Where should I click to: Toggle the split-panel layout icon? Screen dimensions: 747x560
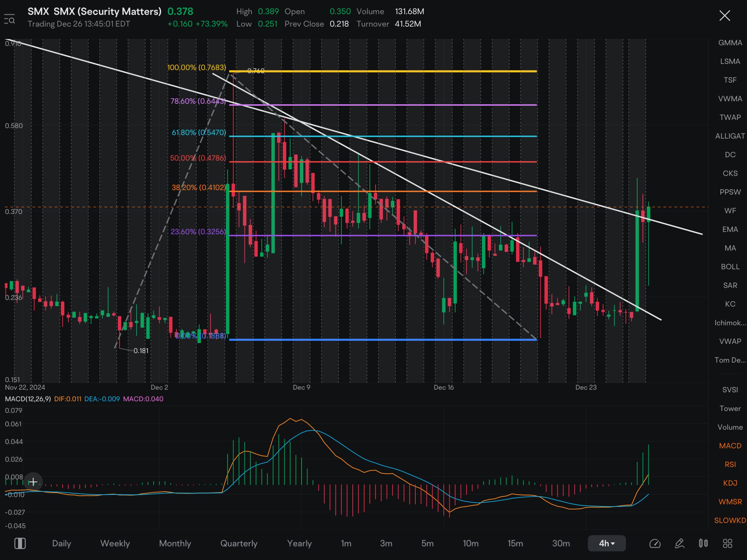[x=20, y=543]
